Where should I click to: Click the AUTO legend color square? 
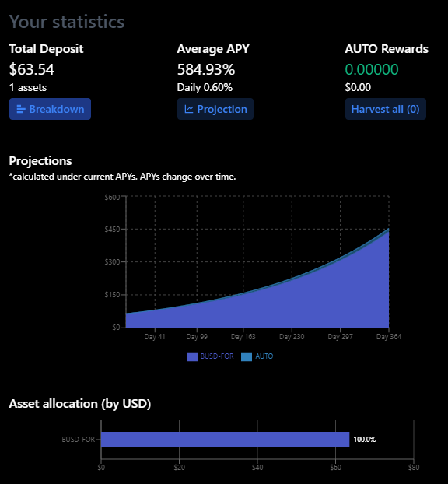pyautogui.click(x=247, y=357)
